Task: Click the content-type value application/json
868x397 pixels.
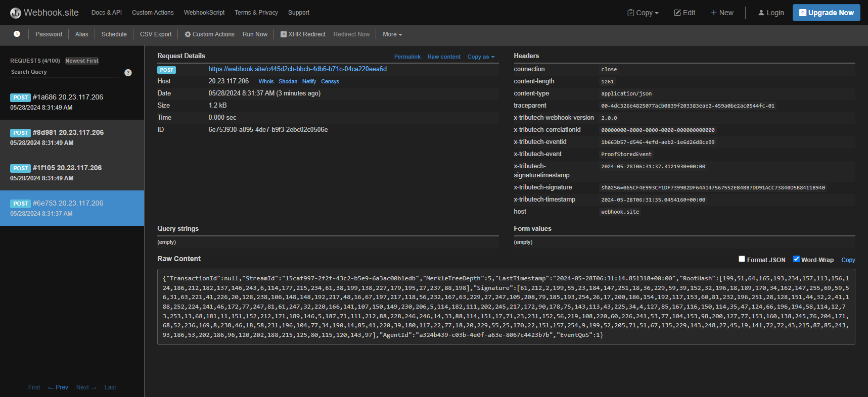Action: [626, 93]
